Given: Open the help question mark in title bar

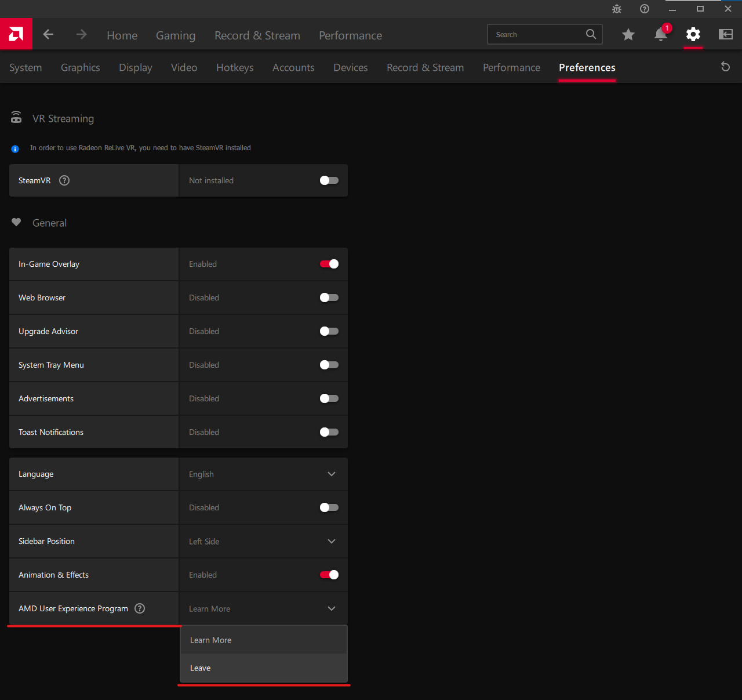Looking at the screenshot, I should pos(645,9).
